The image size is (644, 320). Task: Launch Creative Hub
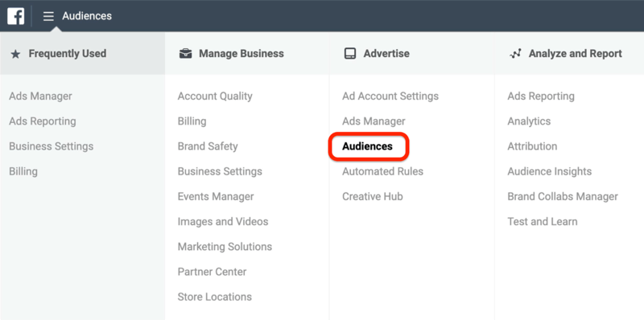click(373, 196)
